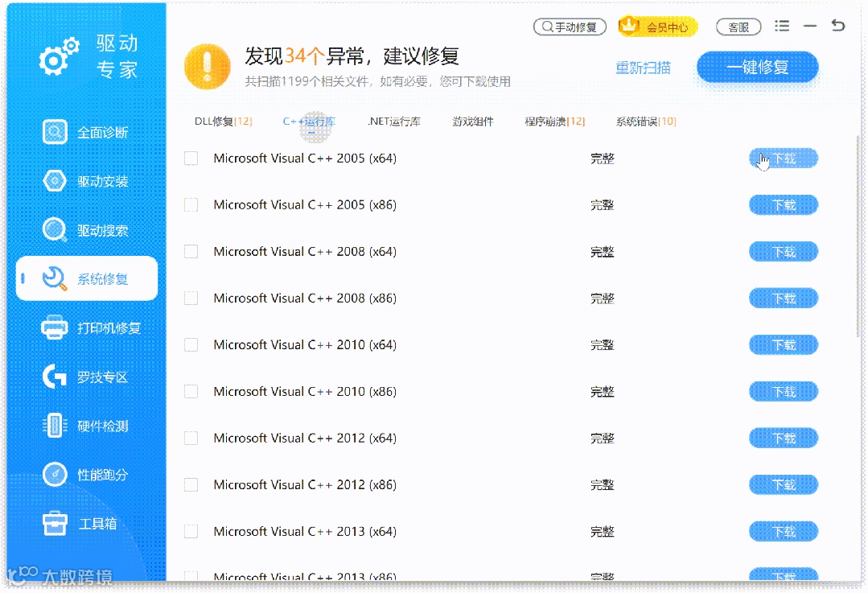868x593 pixels.
Task: Click the 会员中心 crown button
Action: coord(658,27)
